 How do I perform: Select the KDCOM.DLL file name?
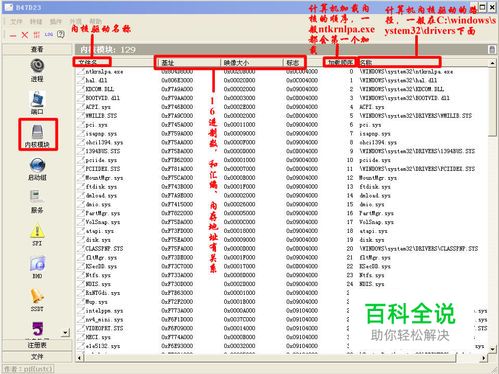click(100, 89)
